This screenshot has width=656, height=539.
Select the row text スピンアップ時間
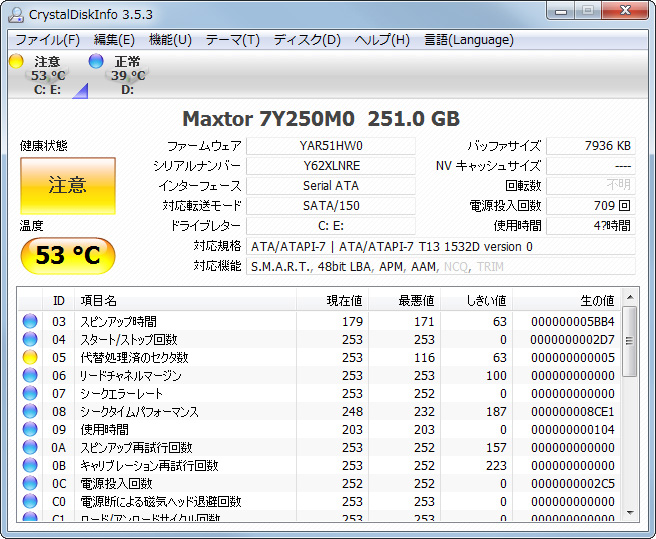[x=118, y=321]
